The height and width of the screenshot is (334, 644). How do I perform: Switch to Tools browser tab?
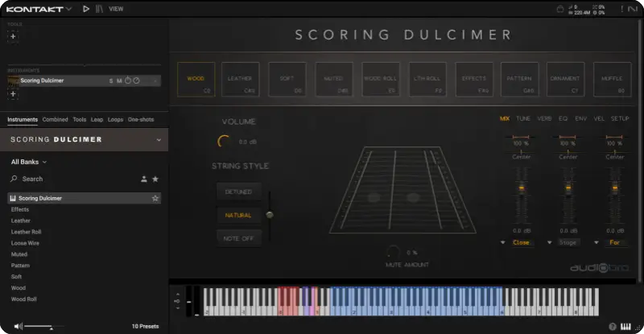[79, 120]
